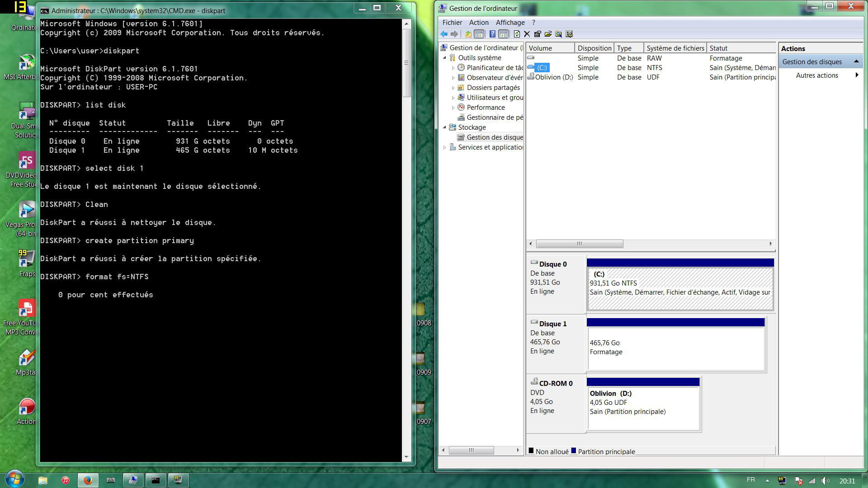Collapse the Outils système tree node

pos(444,58)
